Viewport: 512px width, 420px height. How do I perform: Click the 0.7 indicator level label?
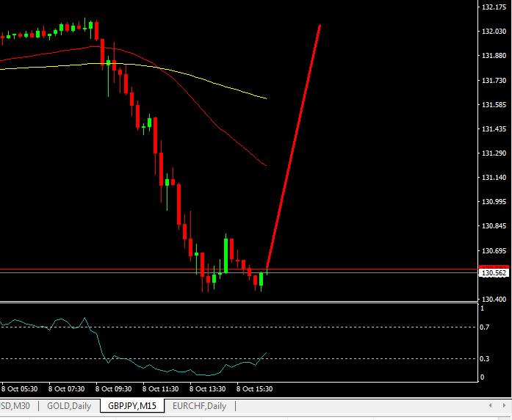(x=484, y=327)
